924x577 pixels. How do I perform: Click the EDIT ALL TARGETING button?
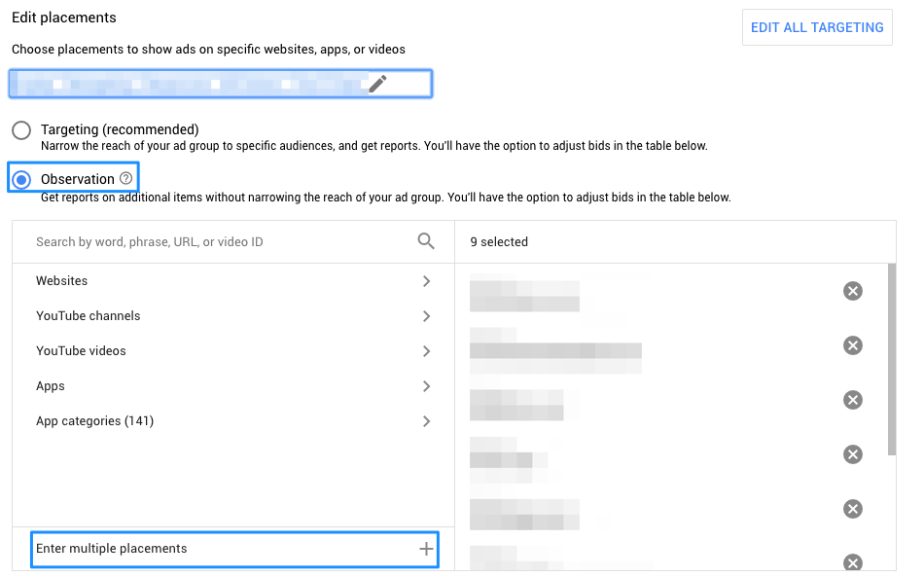[817, 27]
